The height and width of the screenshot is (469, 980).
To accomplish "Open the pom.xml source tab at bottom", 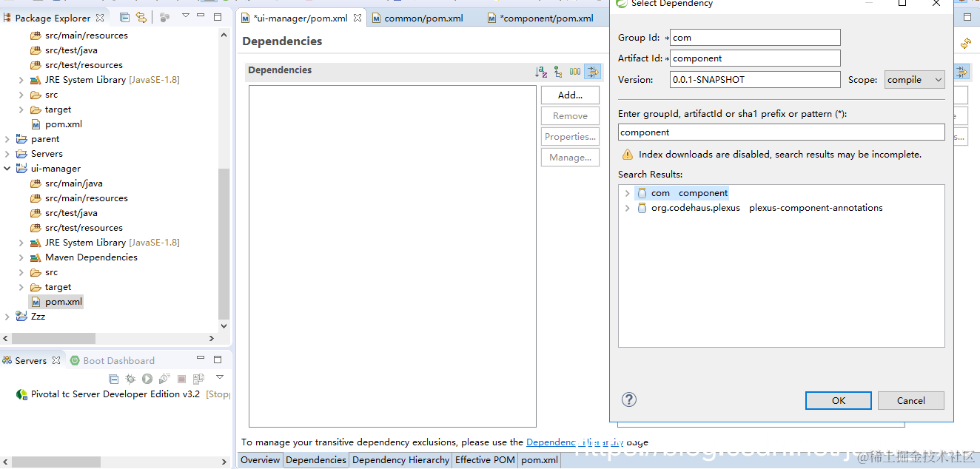I will [x=540, y=459].
